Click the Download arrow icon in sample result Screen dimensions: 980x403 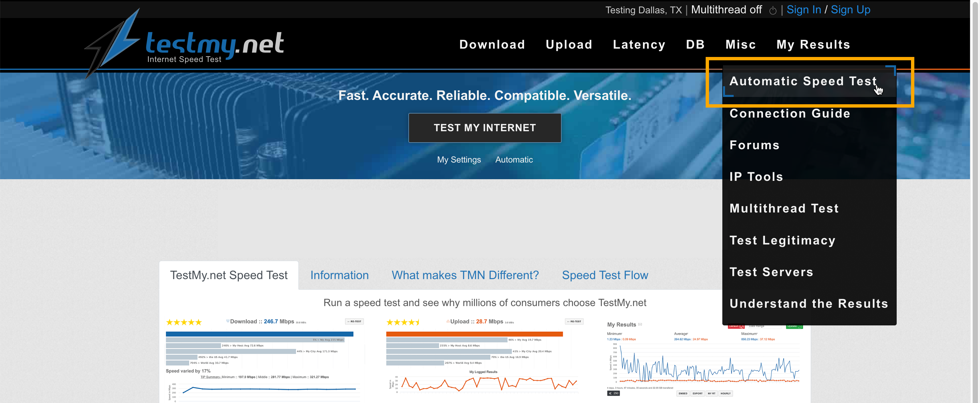pyautogui.click(x=228, y=321)
